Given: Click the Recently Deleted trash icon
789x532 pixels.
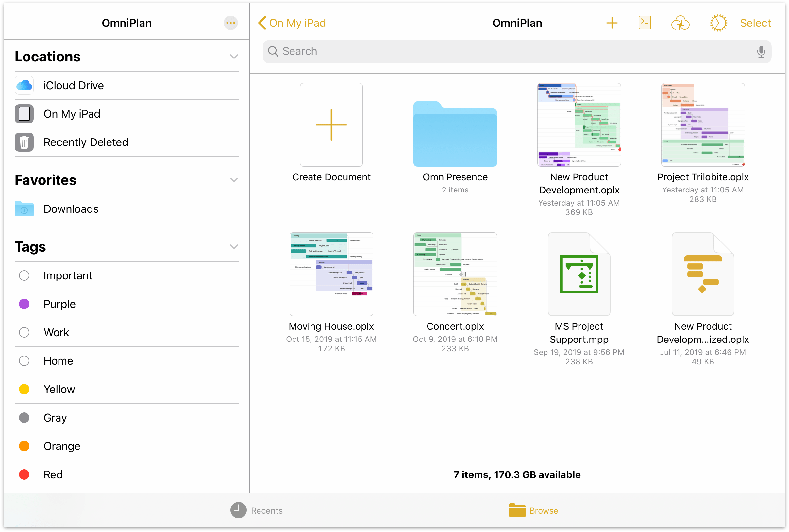Looking at the screenshot, I should [24, 142].
